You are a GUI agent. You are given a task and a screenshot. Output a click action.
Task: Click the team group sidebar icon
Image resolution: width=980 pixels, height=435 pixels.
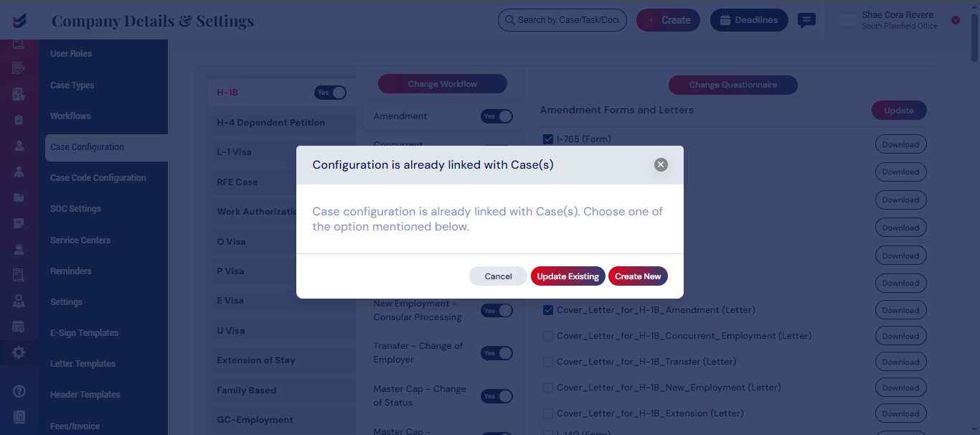(x=19, y=301)
